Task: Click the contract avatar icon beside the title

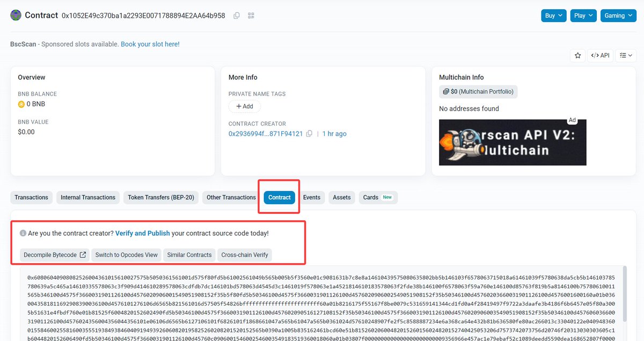Action: click(x=16, y=15)
